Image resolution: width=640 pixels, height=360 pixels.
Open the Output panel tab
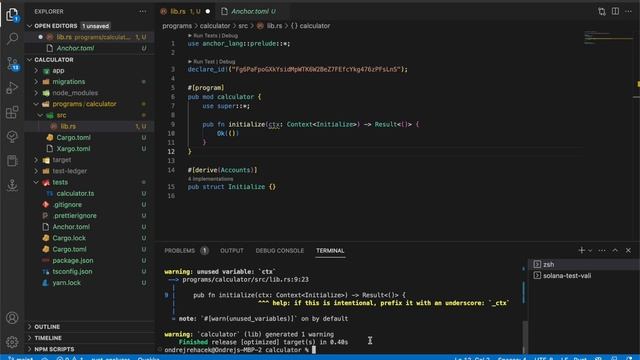(231, 251)
